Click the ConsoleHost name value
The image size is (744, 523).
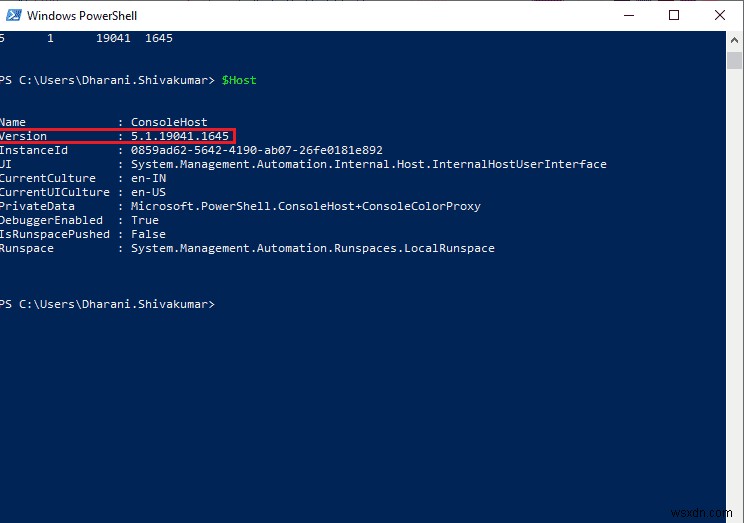169,122
